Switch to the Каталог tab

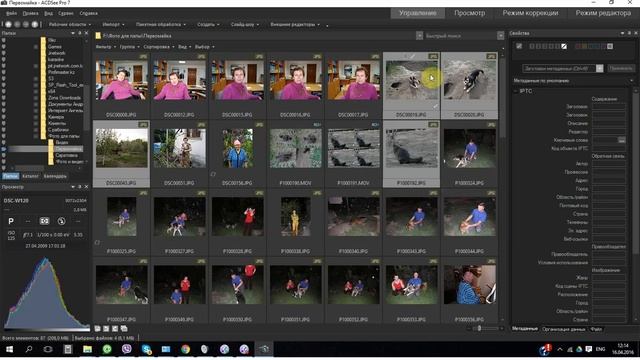tap(30, 176)
